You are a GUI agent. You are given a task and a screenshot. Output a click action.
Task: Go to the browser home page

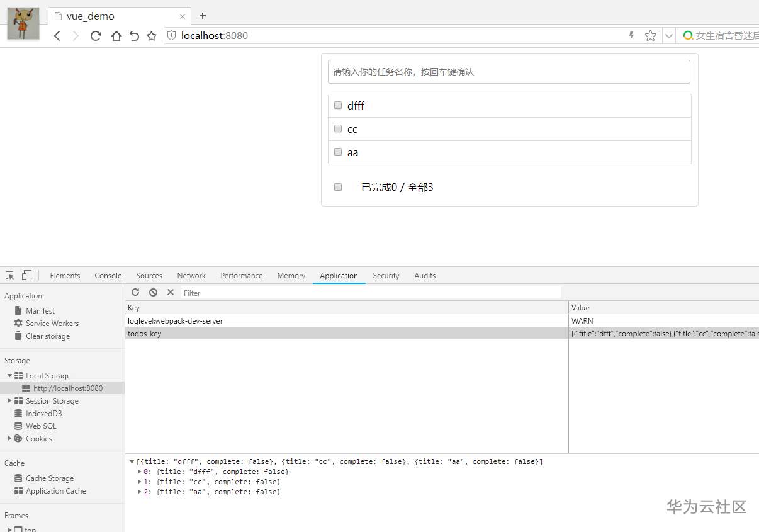pos(116,36)
